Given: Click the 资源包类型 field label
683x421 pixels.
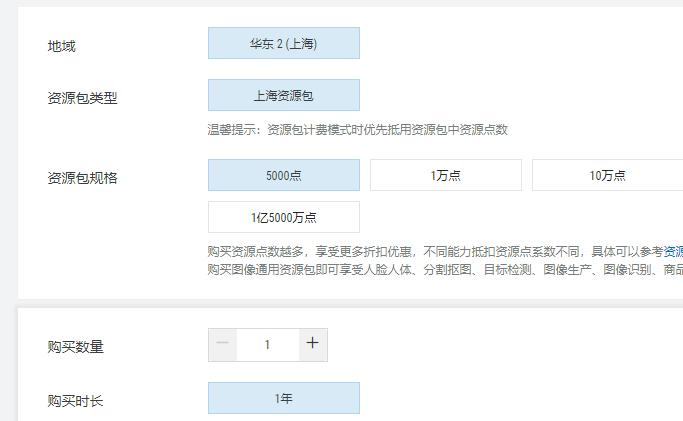Looking at the screenshot, I should [82, 98].
